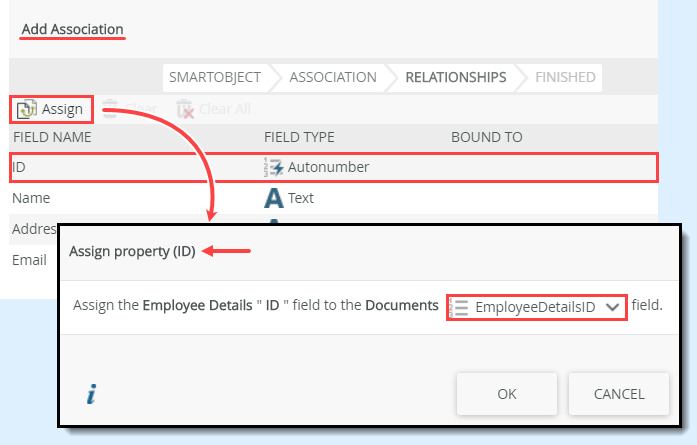
Task: Click the list icon inside EmployeeDetailsID field
Action: point(461,307)
